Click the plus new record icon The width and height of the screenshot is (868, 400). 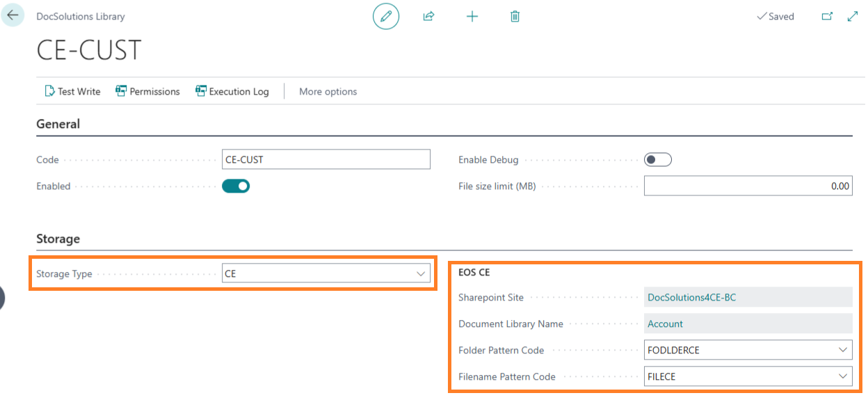pos(472,16)
